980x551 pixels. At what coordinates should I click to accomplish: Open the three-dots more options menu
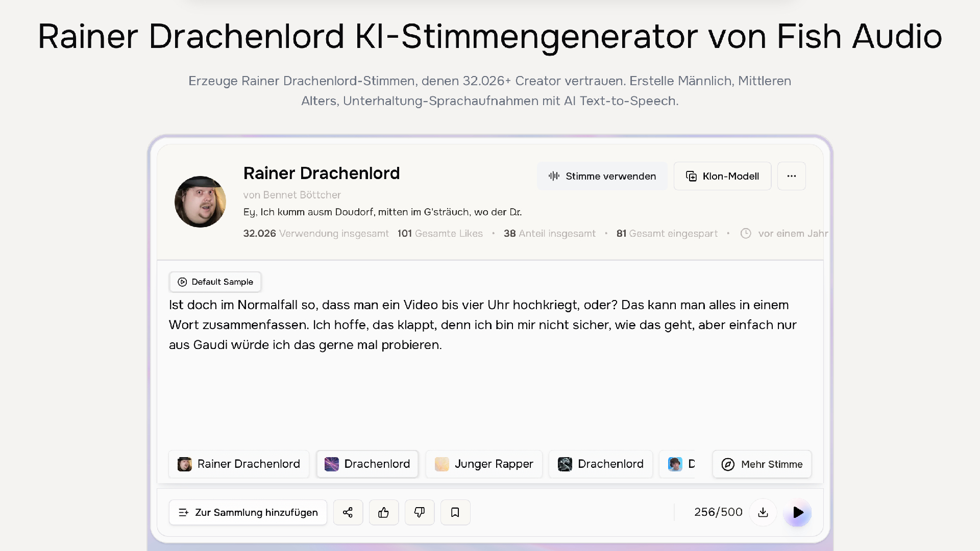[x=792, y=176]
